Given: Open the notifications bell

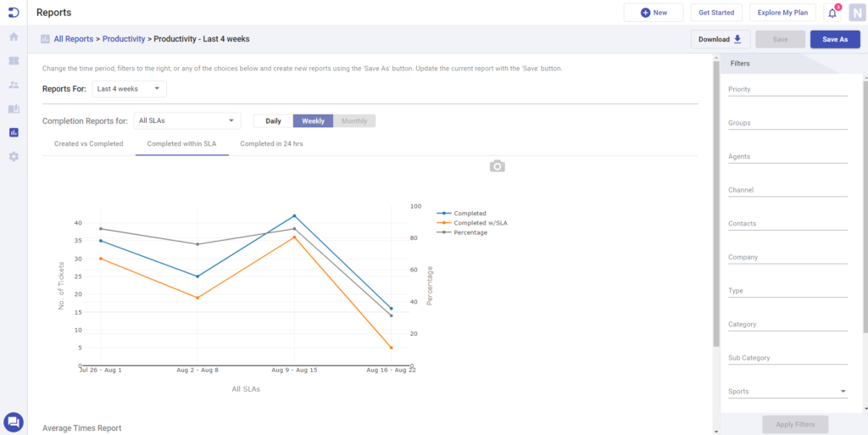Looking at the screenshot, I should click(x=832, y=13).
